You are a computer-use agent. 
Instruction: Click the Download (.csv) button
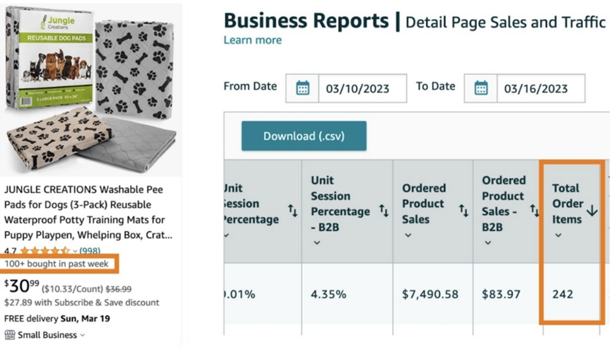pos(304,136)
